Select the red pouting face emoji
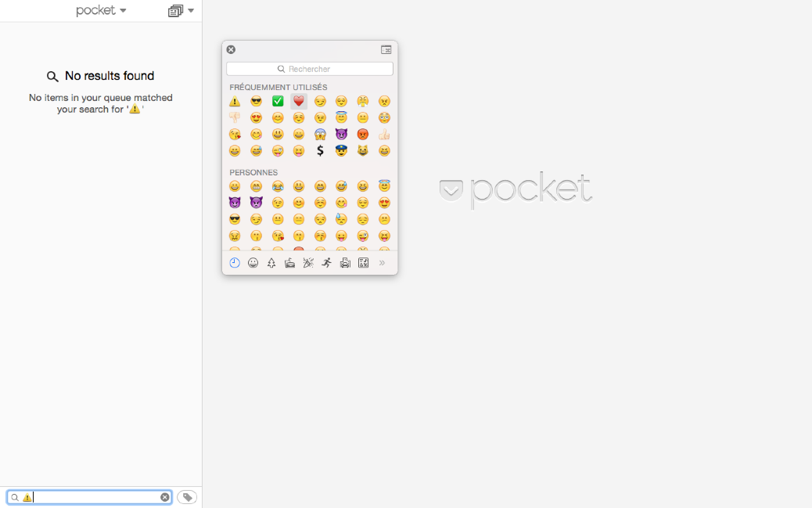This screenshot has width=812, height=508. [362, 135]
